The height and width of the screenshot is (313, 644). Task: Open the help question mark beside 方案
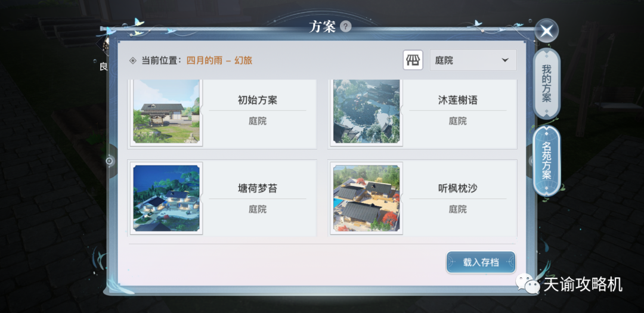(346, 27)
